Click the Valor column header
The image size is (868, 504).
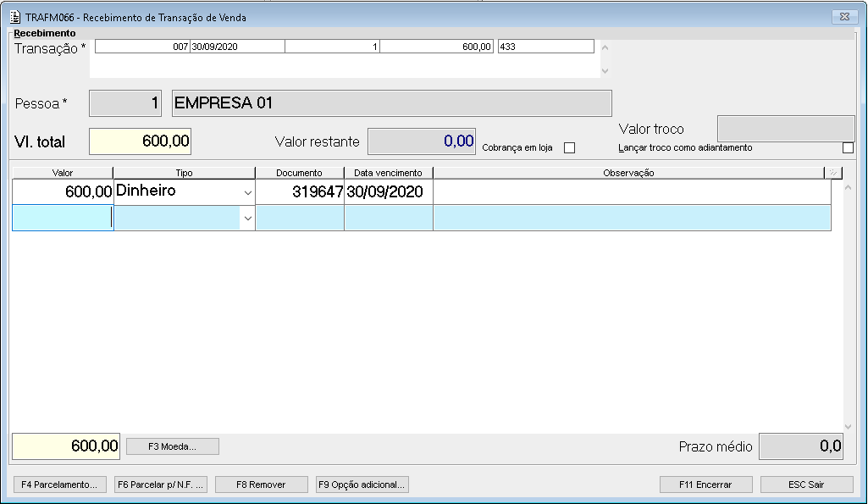click(x=63, y=173)
